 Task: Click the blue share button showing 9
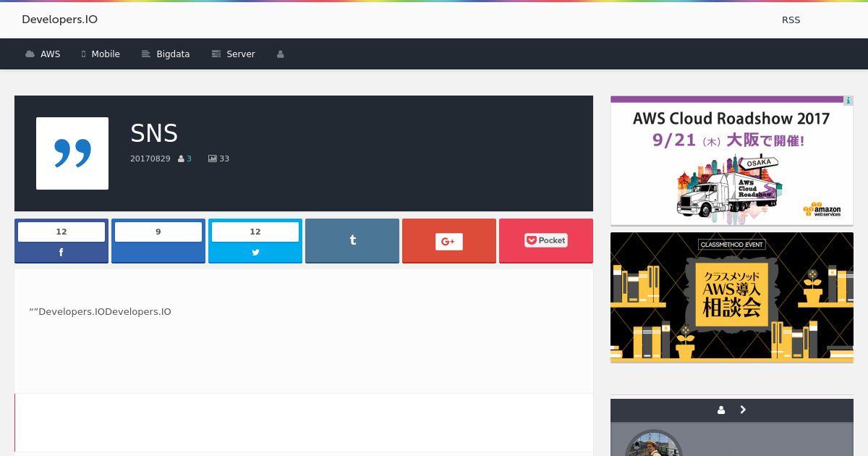coord(158,241)
